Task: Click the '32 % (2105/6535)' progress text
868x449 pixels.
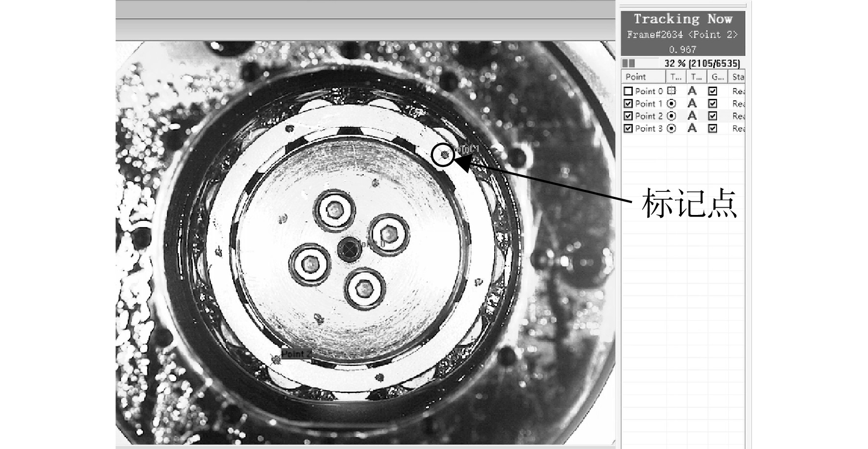Action: (702, 63)
